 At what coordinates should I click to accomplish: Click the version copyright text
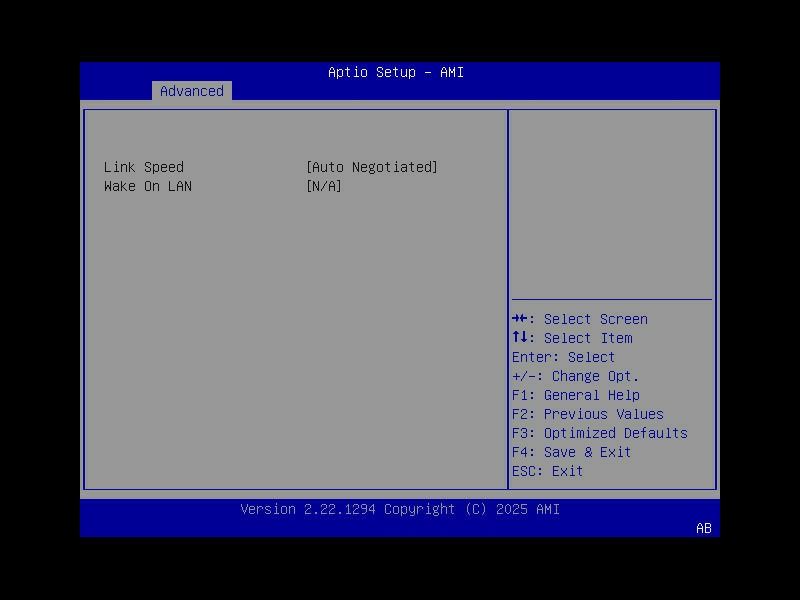(x=400, y=509)
